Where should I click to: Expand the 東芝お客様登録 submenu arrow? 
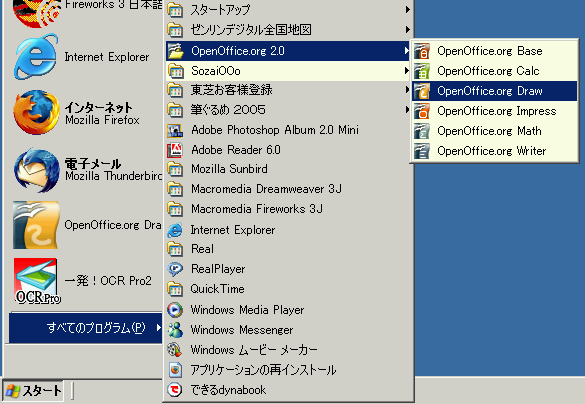point(407,90)
